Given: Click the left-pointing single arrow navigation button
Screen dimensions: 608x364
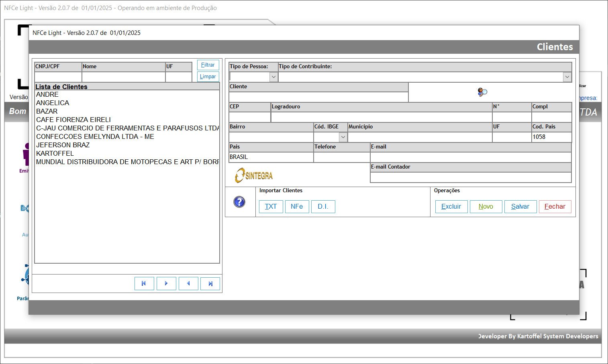Looking at the screenshot, I should click(x=188, y=283).
